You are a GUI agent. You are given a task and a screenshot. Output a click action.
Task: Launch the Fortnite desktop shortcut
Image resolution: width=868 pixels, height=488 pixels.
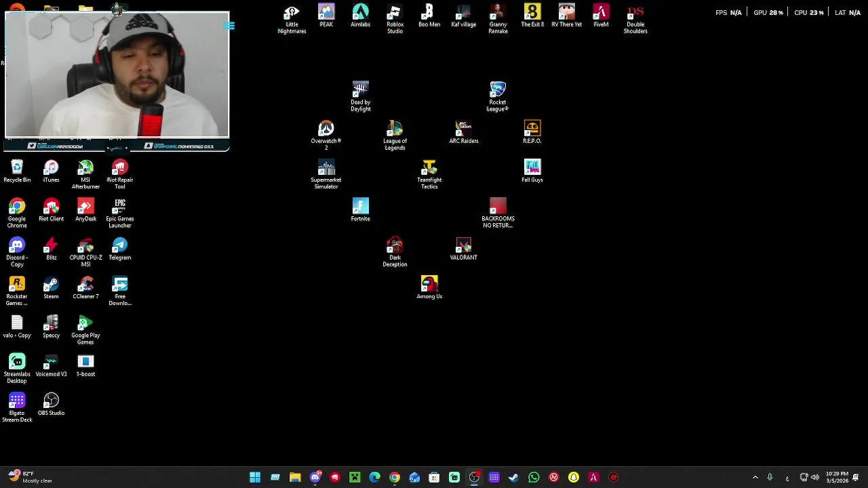(360, 211)
